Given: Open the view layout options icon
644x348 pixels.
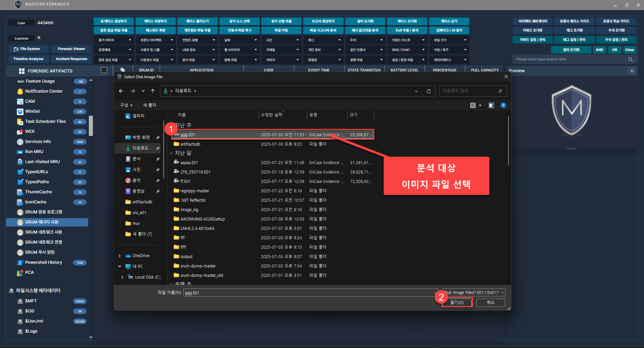Looking at the screenshot, I should (475, 105).
